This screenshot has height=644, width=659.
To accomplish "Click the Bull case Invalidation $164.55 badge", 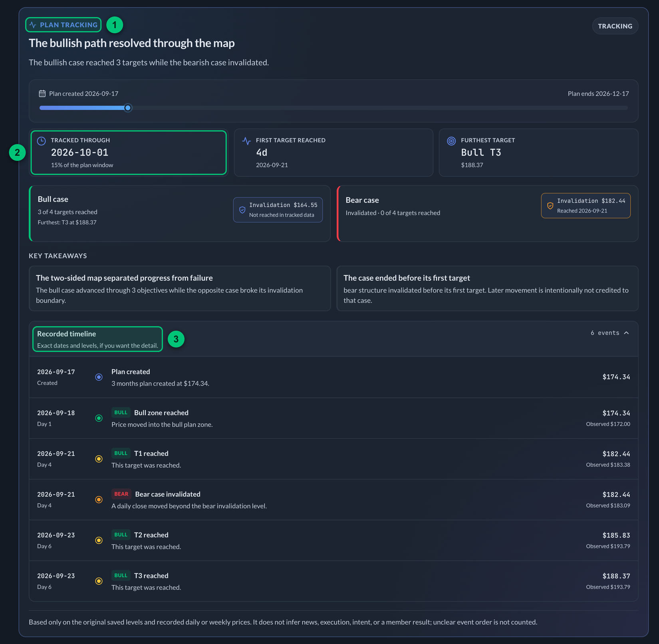I will pos(278,210).
